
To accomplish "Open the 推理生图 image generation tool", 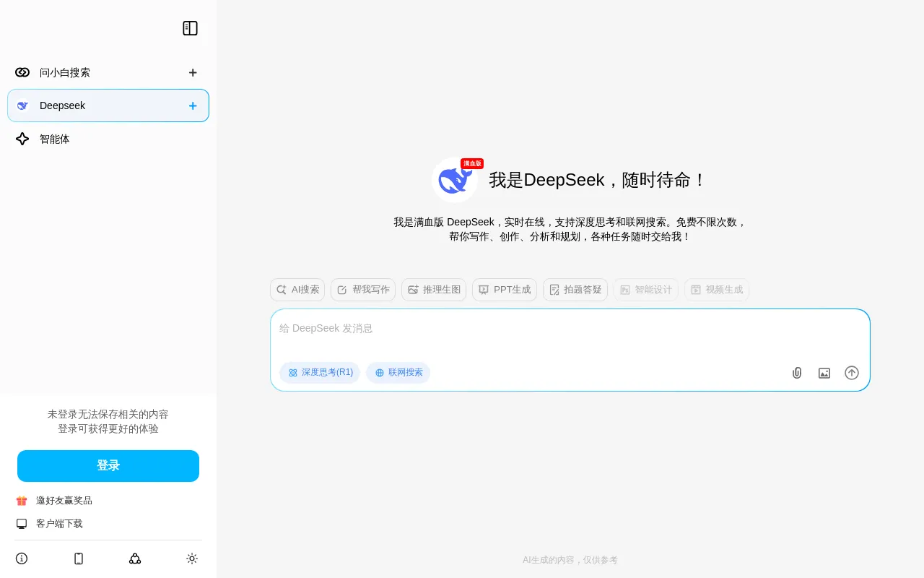I will point(434,290).
